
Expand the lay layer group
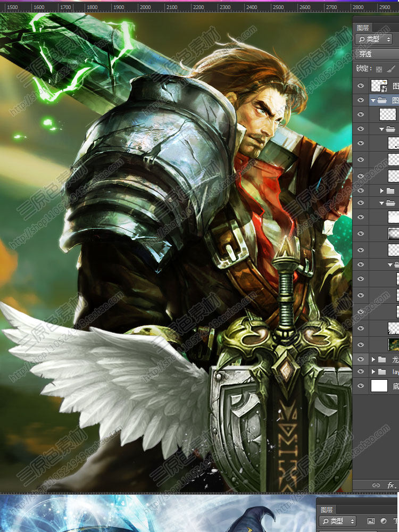373,371
